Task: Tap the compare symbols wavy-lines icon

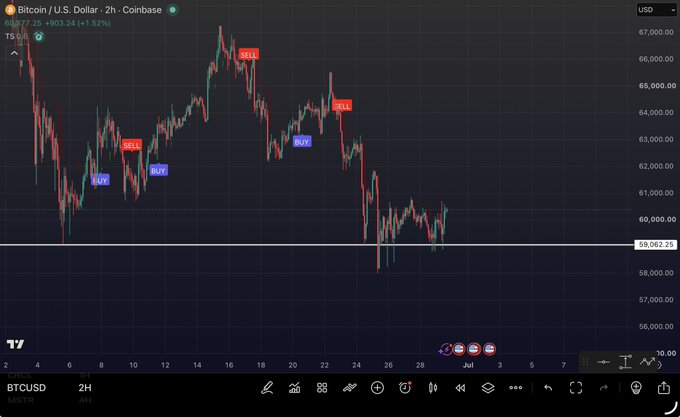Action: pyautogui.click(x=350, y=388)
